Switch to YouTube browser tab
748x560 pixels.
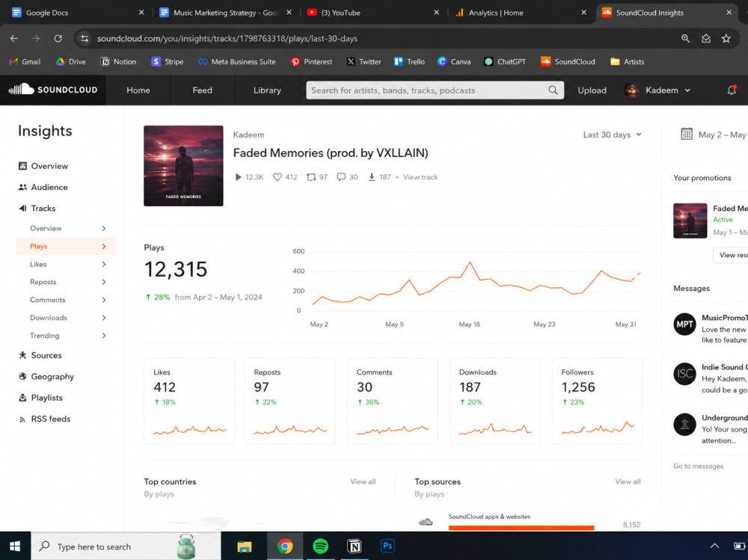click(372, 13)
